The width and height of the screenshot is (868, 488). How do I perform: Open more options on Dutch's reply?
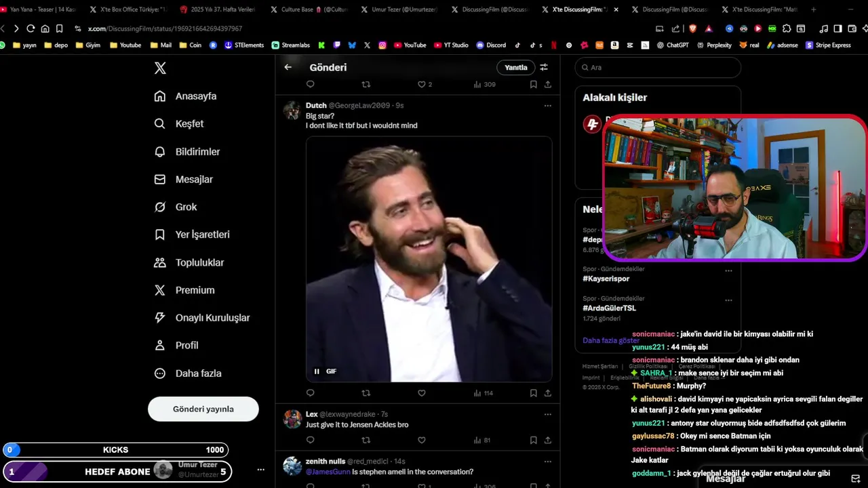(547, 105)
